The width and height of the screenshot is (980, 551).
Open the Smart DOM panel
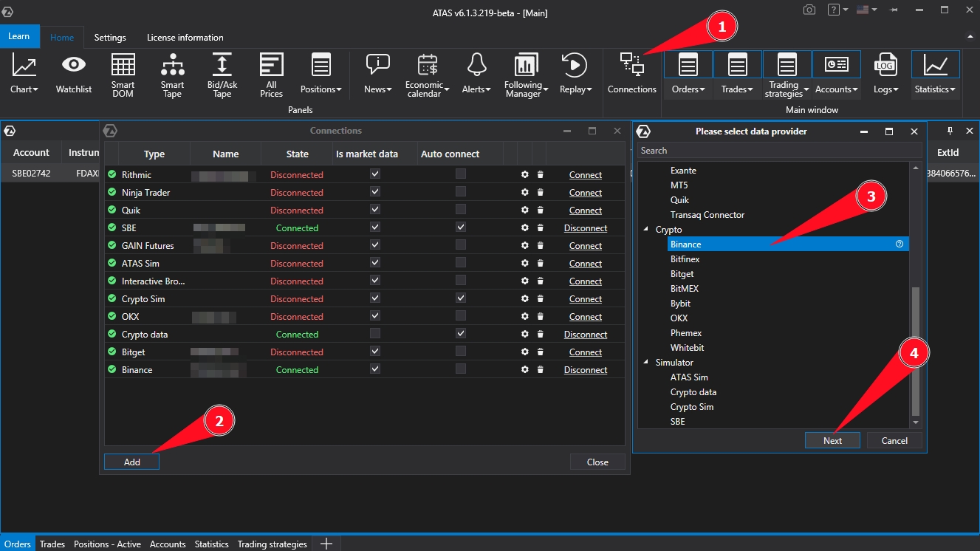123,74
